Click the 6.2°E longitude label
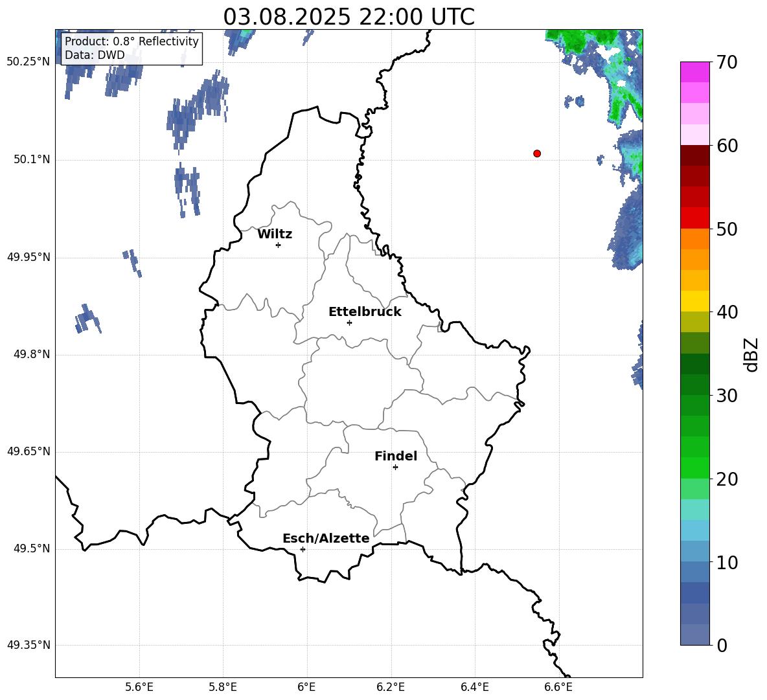The width and height of the screenshot is (767, 700). click(391, 687)
